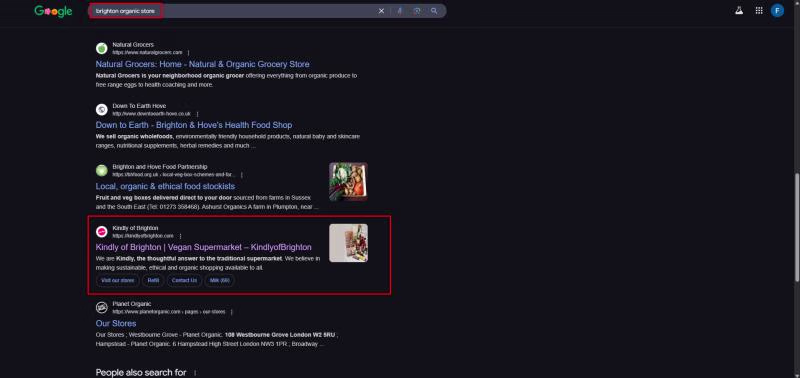Open Planet Organic Our Stores link
The height and width of the screenshot is (378, 800).
tap(116, 323)
